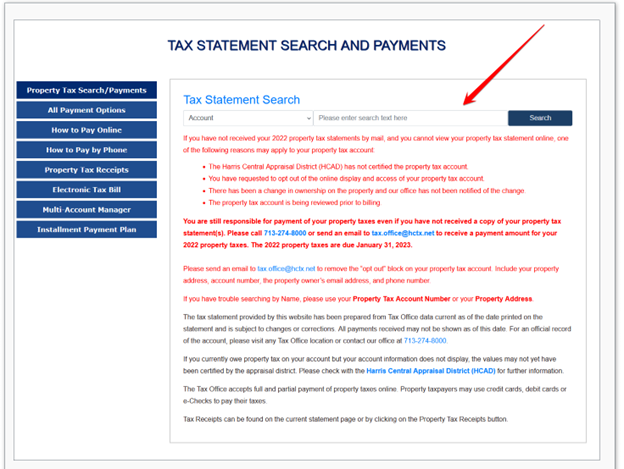The height and width of the screenshot is (469, 624).
Task: Click the bold Property Address text
Action: point(503,299)
